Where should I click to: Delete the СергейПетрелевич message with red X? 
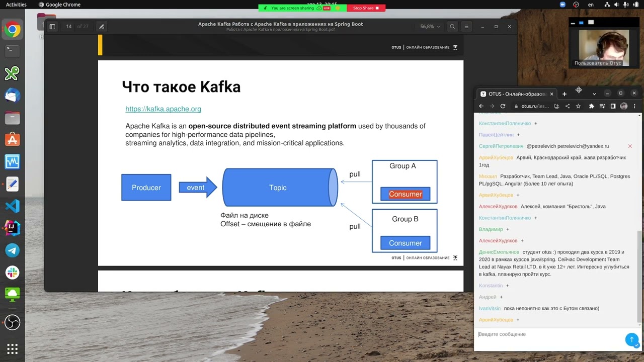[630, 146]
